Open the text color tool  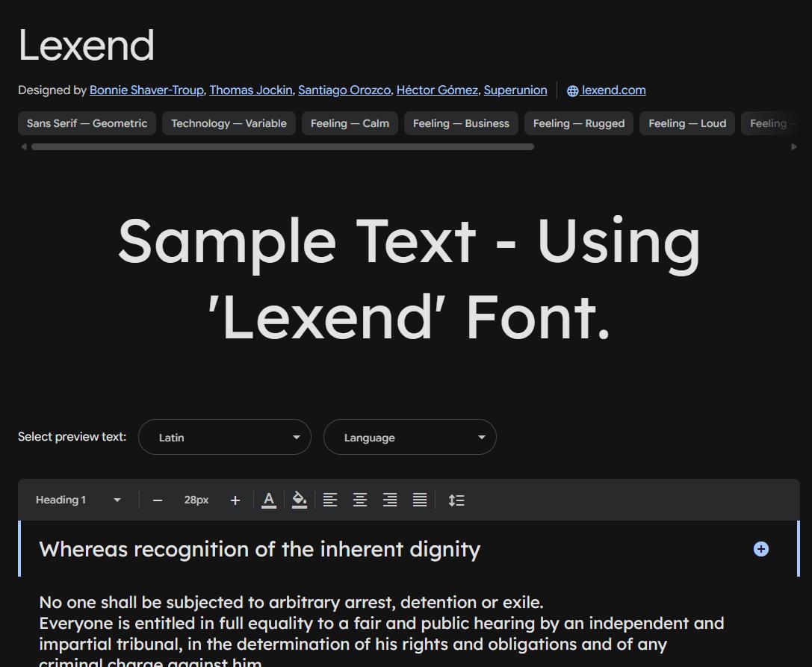[x=269, y=500]
